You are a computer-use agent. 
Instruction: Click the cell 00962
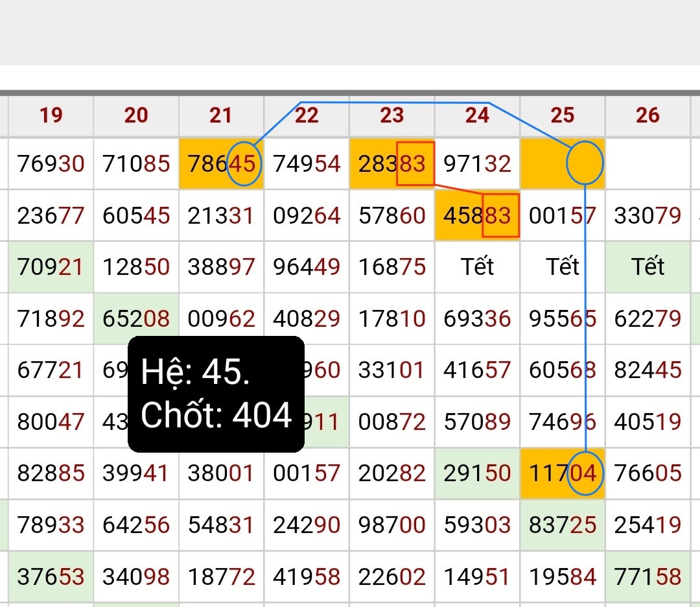click(222, 318)
